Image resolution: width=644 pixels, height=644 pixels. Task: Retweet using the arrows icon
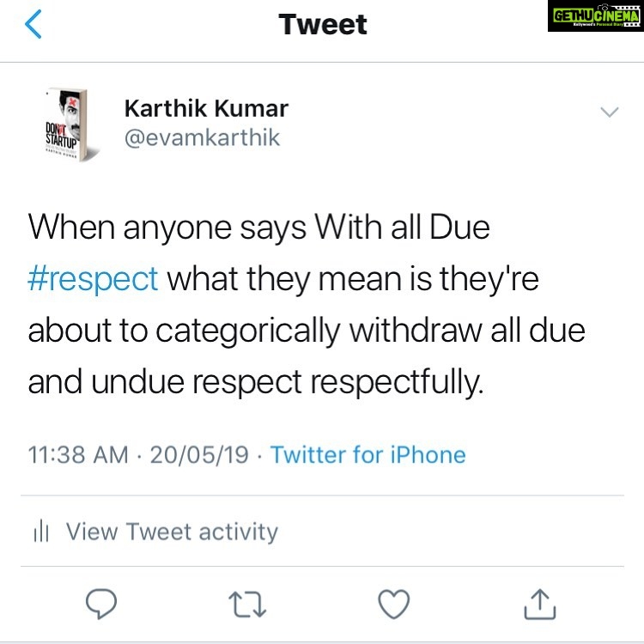247,605
